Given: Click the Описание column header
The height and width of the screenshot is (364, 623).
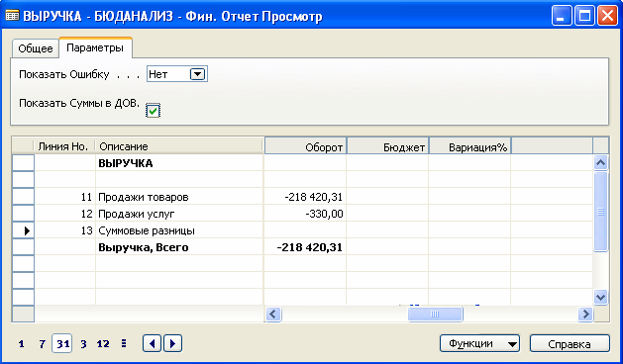Looking at the screenshot, I should [179, 146].
